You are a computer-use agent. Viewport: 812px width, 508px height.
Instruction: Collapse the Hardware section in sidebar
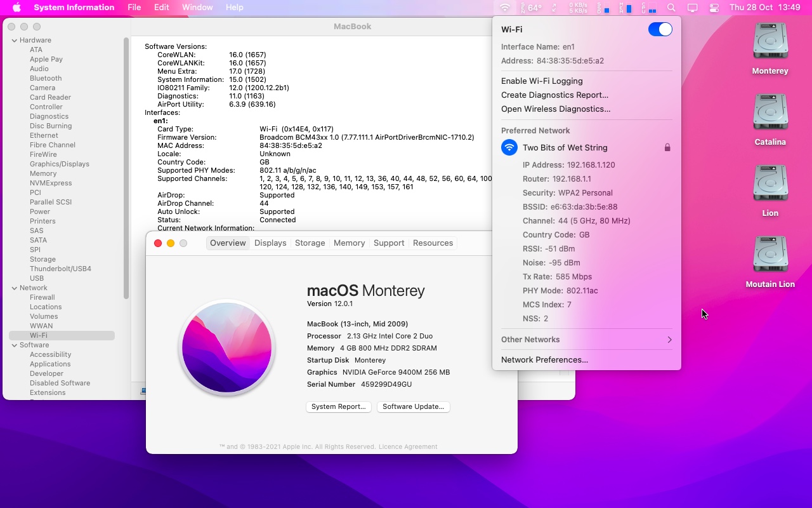[15, 40]
